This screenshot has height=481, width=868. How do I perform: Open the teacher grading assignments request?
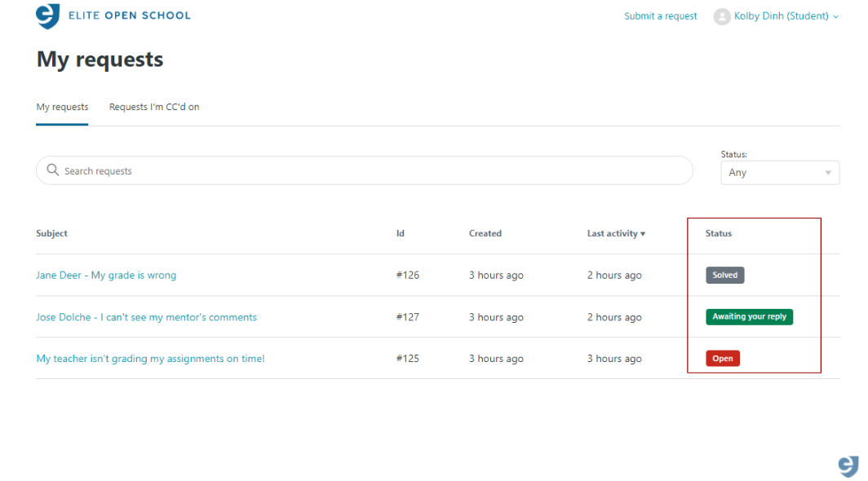coord(151,358)
